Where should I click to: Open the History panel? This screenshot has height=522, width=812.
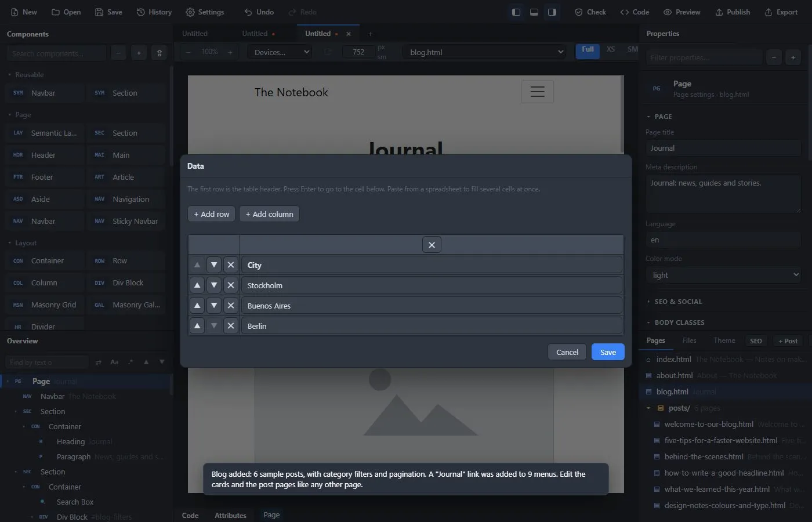tap(154, 12)
